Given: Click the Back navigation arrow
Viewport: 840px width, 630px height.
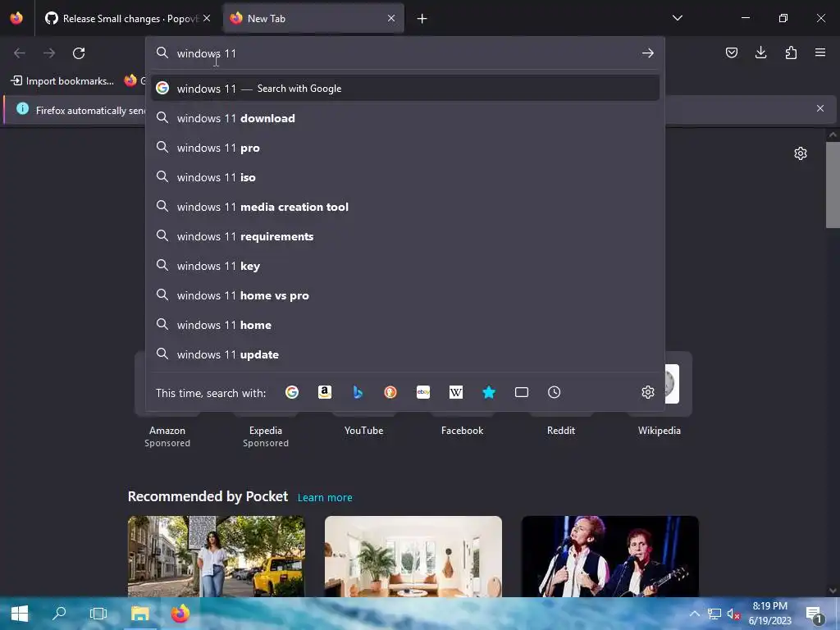Looking at the screenshot, I should [20, 53].
